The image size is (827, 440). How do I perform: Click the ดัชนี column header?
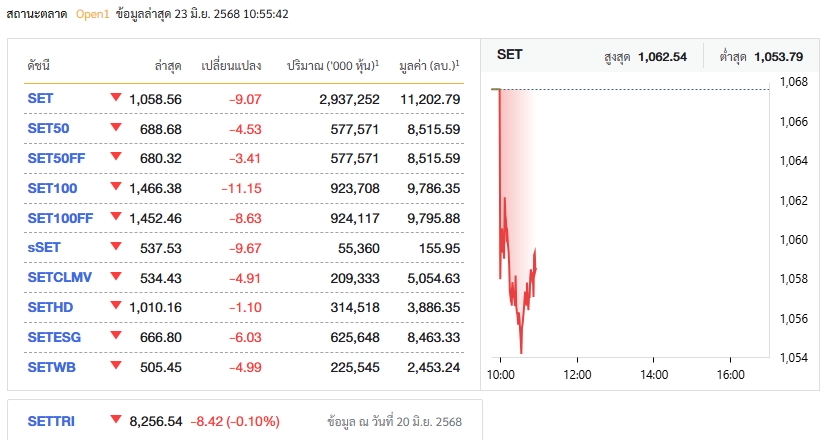pos(39,65)
